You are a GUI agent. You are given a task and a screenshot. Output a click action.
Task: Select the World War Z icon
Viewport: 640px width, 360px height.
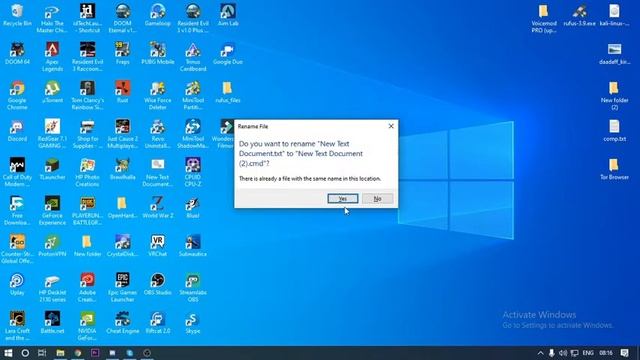[158, 207]
